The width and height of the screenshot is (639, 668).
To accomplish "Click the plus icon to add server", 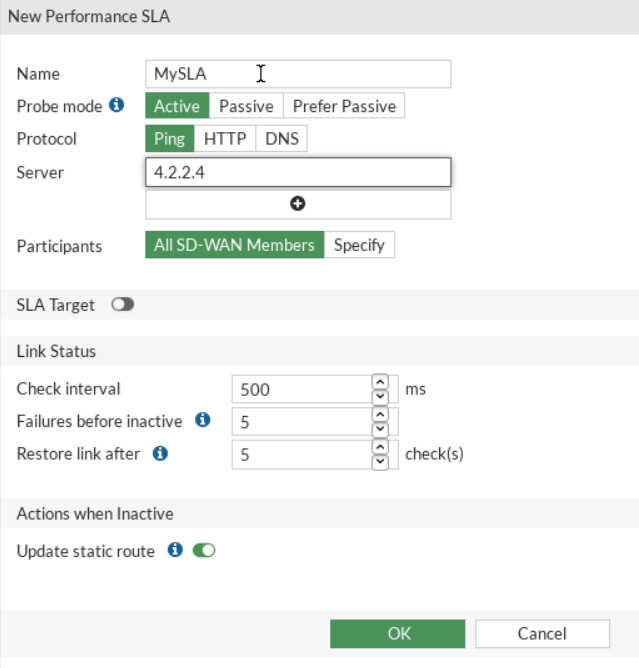I will [x=298, y=204].
